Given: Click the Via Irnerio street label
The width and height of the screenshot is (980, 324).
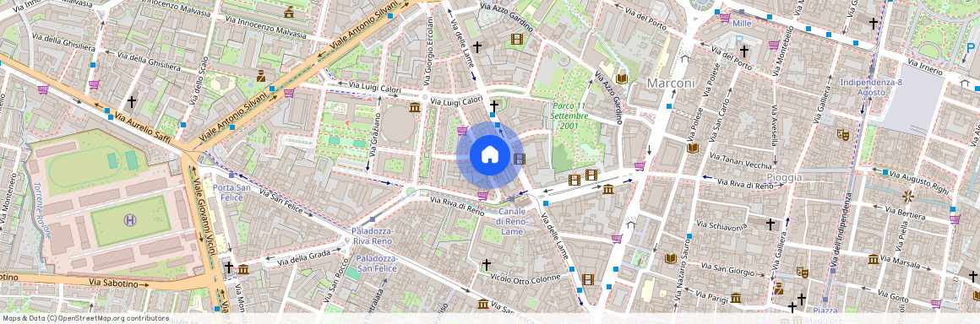Looking at the screenshot, I should point(926,66).
